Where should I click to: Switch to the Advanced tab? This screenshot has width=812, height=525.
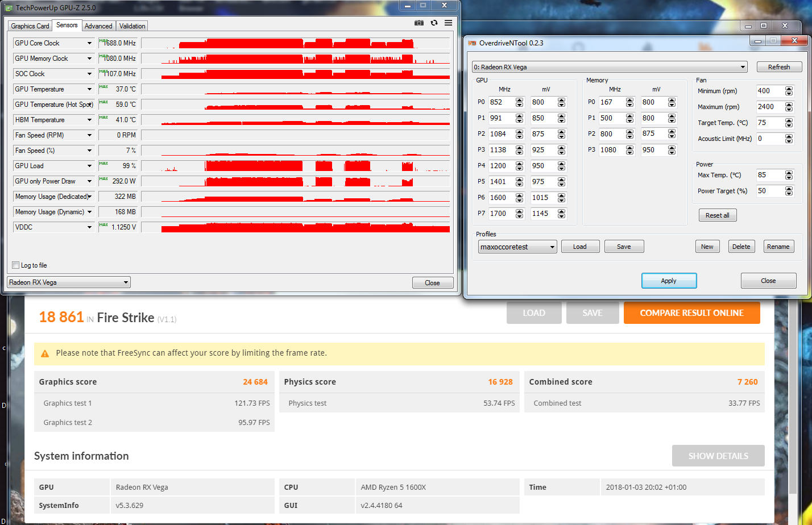pyautogui.click(x=98, y=26)
